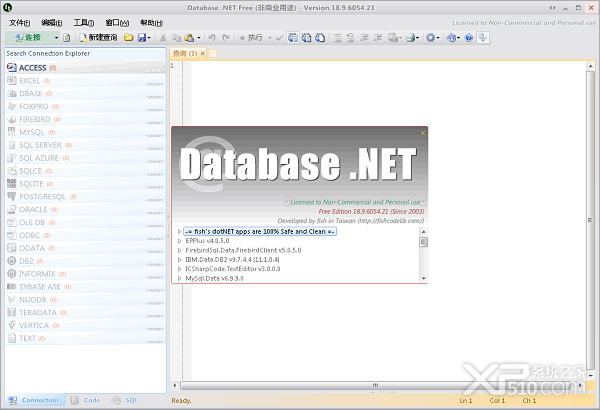Click the MYSQL icon in connection list

click(x=12, y=132)
